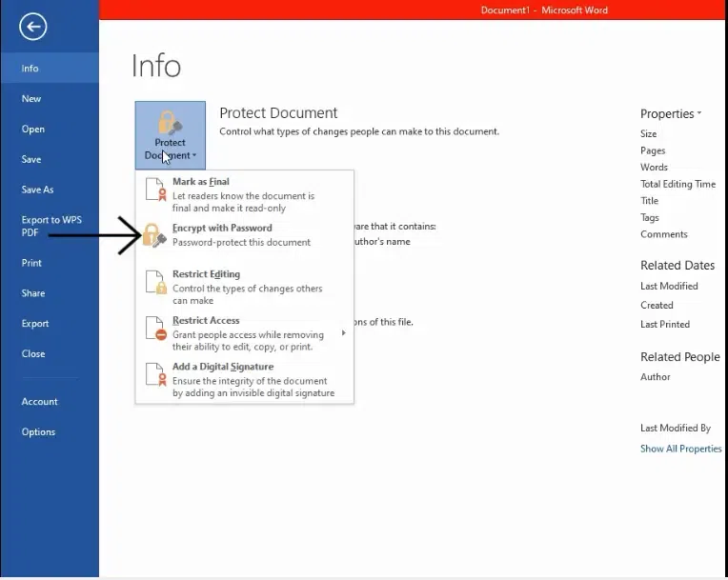Click the Mark as Final document icon
Image resolution: width=728 pixels, height=580 pixels.
pos(155,190)
